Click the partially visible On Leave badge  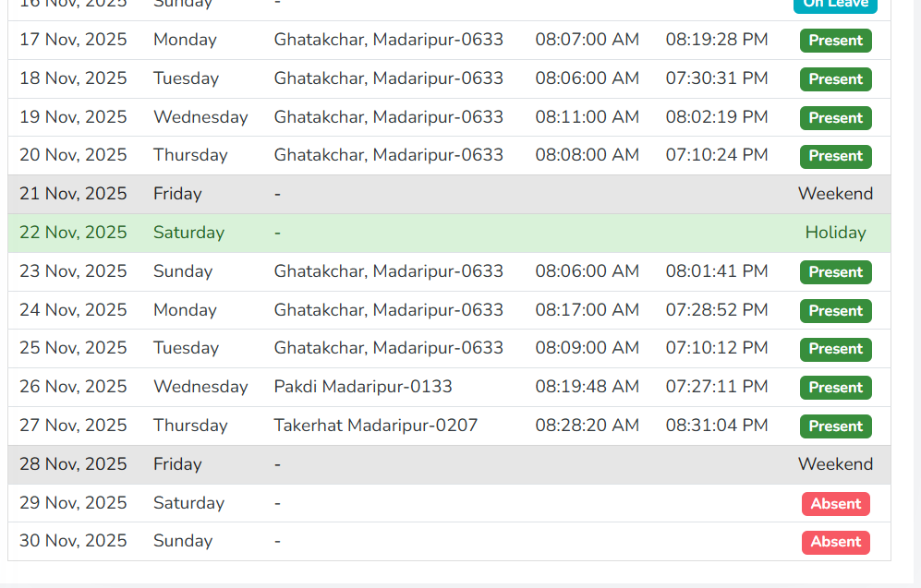[835, 5]
